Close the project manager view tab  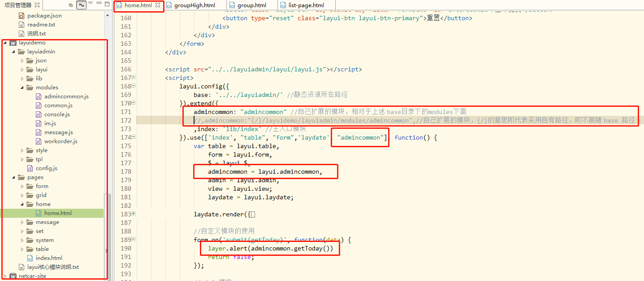click(37, 5)
